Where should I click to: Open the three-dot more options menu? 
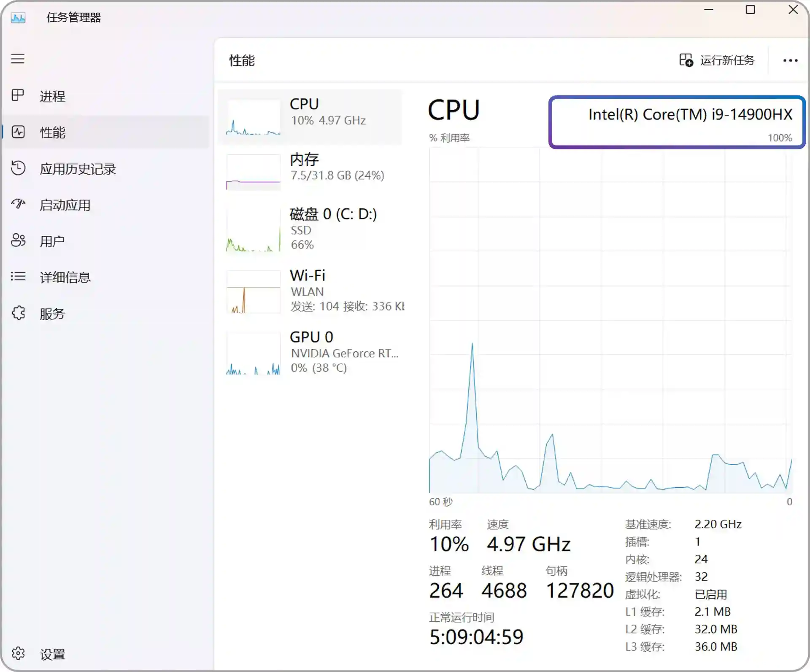pyautogui.click(x=790, y=61)
